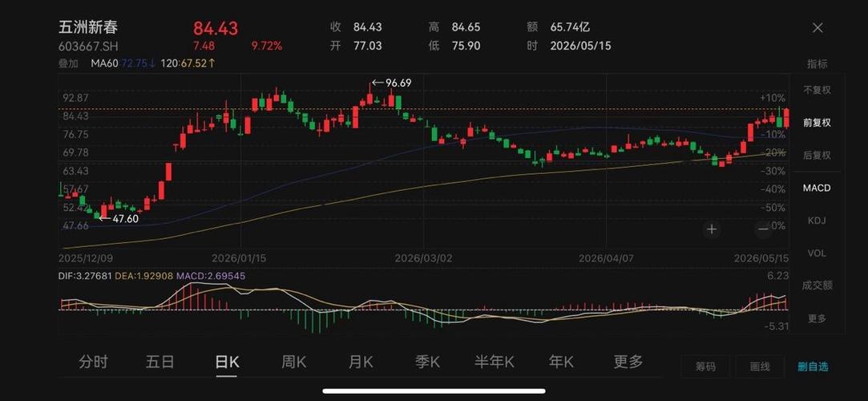The width and height of the screenshot is (868, 401).
Task: Tap the 2026/01/15 date axis label
Action: (x=239, y=259)
